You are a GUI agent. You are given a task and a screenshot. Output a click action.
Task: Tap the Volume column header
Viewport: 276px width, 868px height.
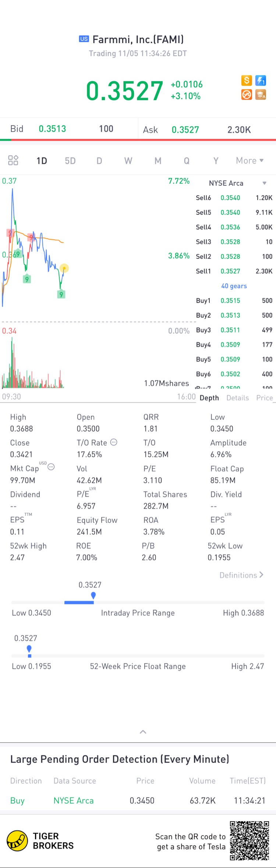(202, 781)
